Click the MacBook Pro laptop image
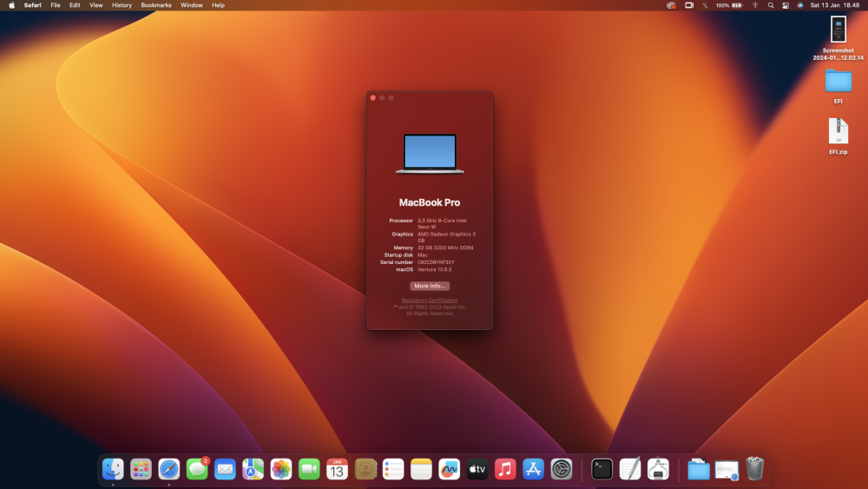The width and height of the screenshot is (868, 489). coord(430,154)
